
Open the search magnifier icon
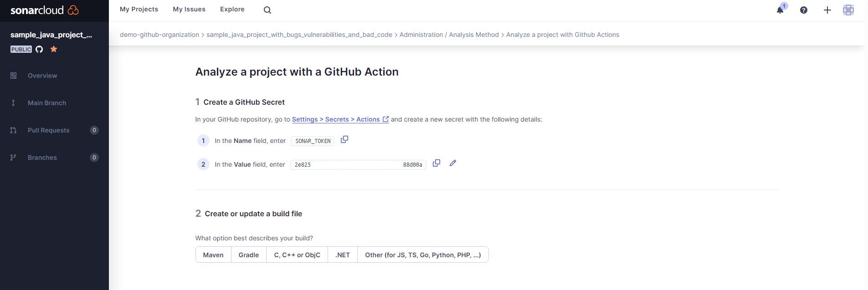coord(267,10)
